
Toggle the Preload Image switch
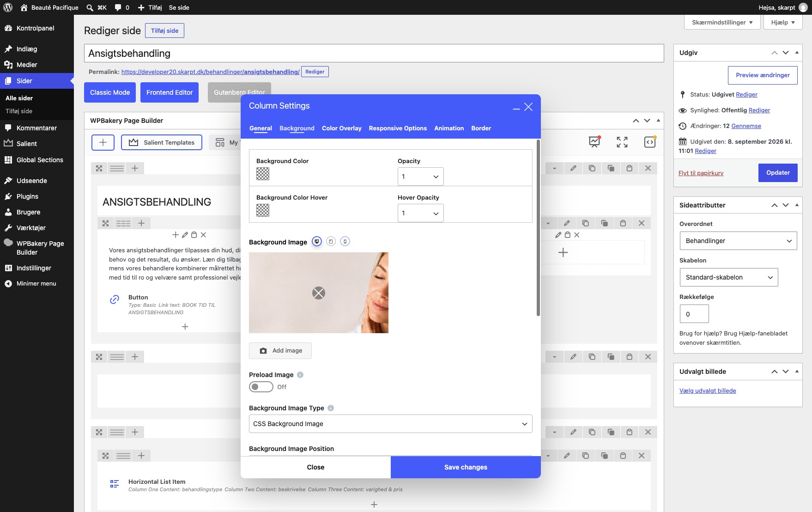[261, 387]
